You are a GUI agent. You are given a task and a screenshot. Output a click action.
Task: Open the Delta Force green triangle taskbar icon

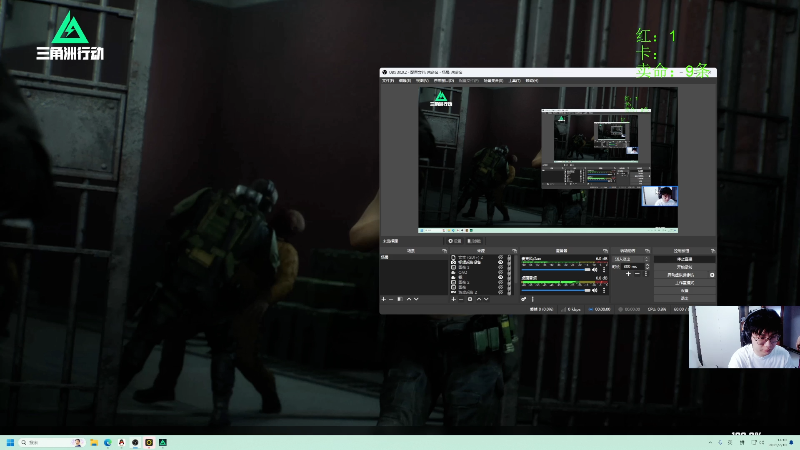[x=163, y=442]
